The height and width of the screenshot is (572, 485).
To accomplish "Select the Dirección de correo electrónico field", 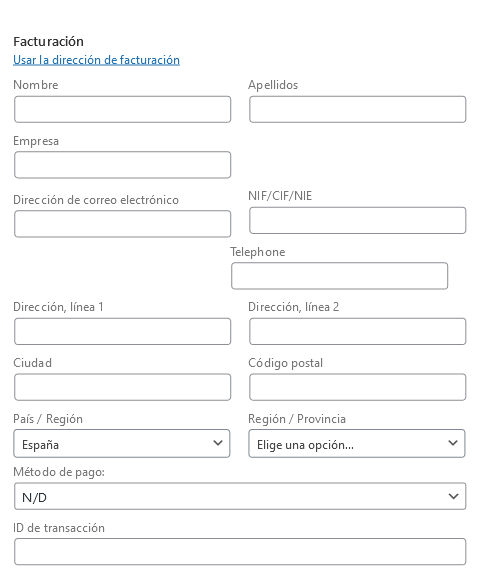I will coord(123,224).
